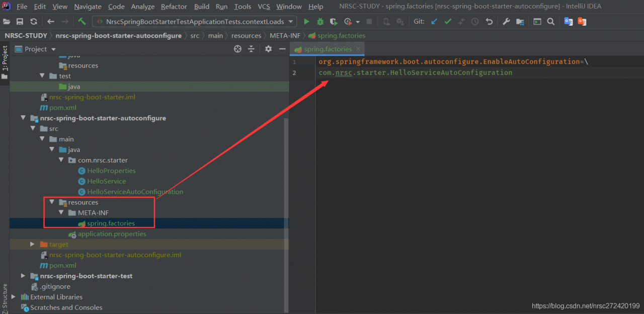Click the Project panel vertical scrollbar
Screen dimensions: 644x314
[287, 215]
